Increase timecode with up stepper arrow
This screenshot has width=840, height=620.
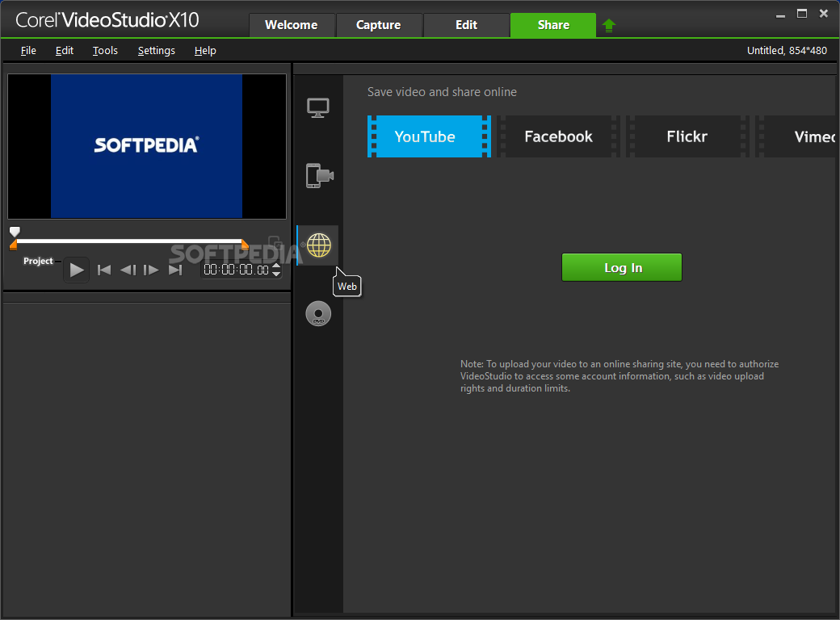coord(276,266)
